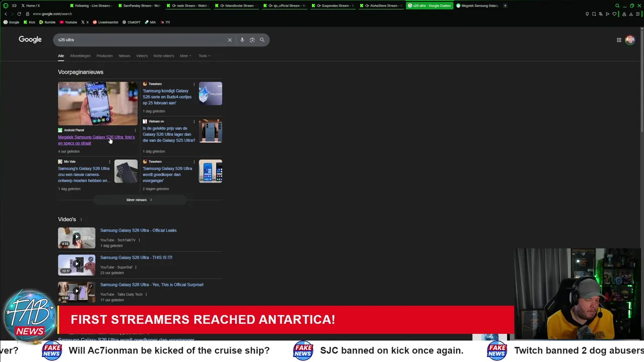
Task: Open the ChatGPT bookmark
Action: coord(131,22)
